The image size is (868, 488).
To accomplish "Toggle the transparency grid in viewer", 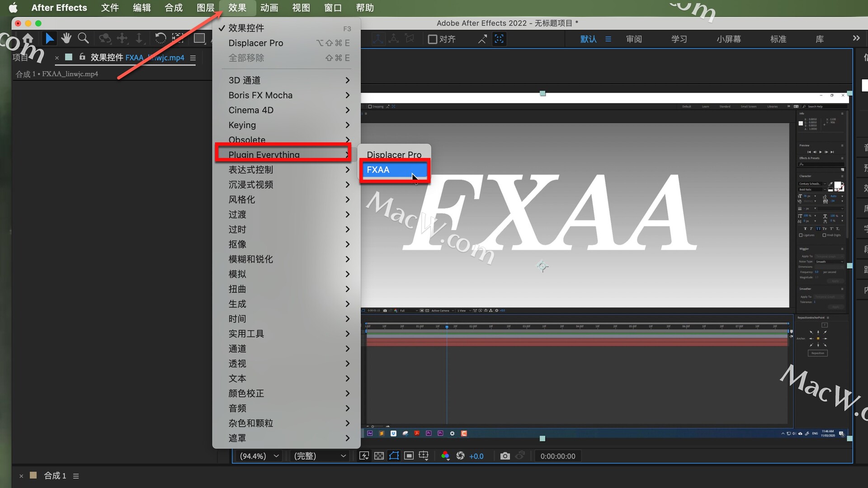I will point(379,456).
